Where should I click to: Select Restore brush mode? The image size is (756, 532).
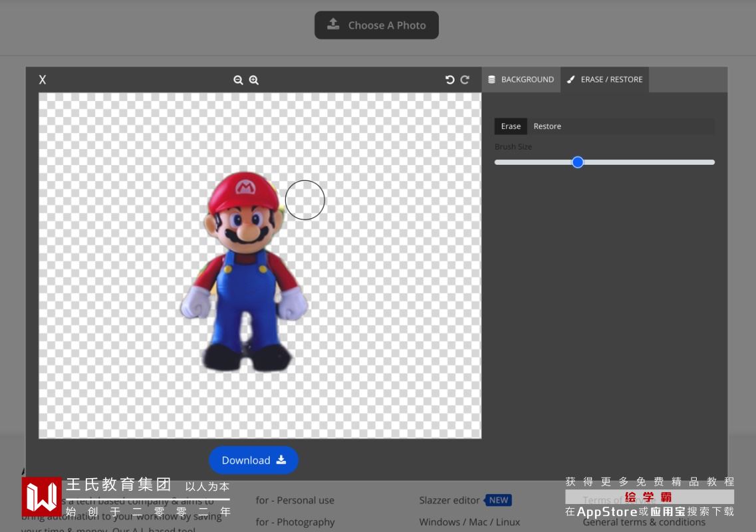click(x=547, y=126)
